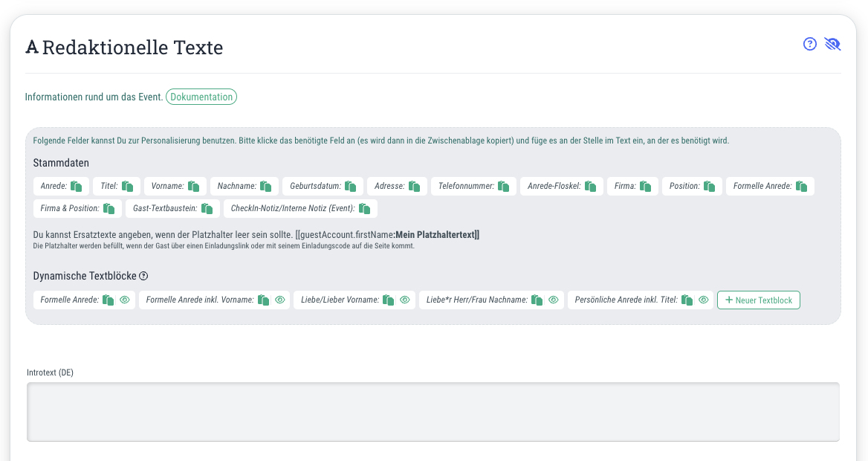Toggle the crossed-eye visibility icon in header
Image resolution: width=868 pixels, height=461 pixels.
[832, 44]
